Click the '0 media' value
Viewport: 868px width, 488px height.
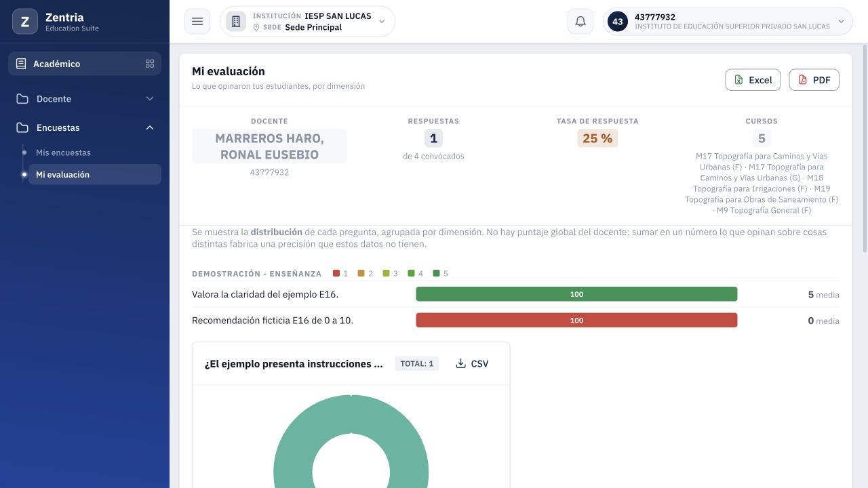(823, 321)
